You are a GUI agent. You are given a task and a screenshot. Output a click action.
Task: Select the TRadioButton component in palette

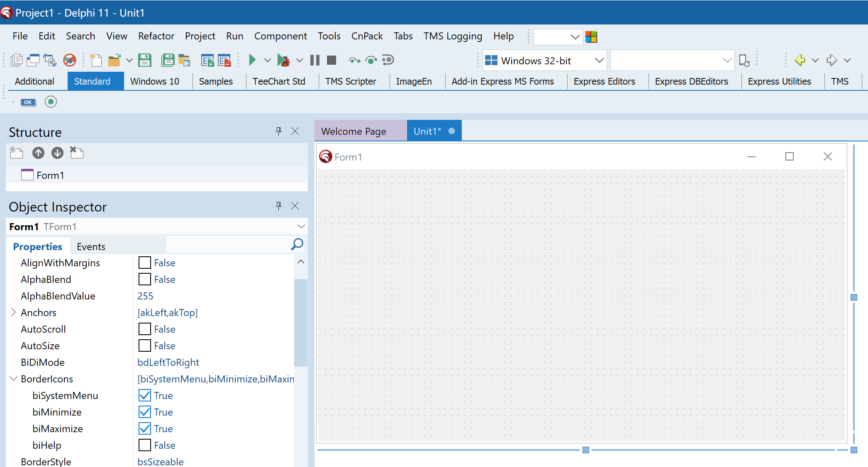(x=51, y=102)
